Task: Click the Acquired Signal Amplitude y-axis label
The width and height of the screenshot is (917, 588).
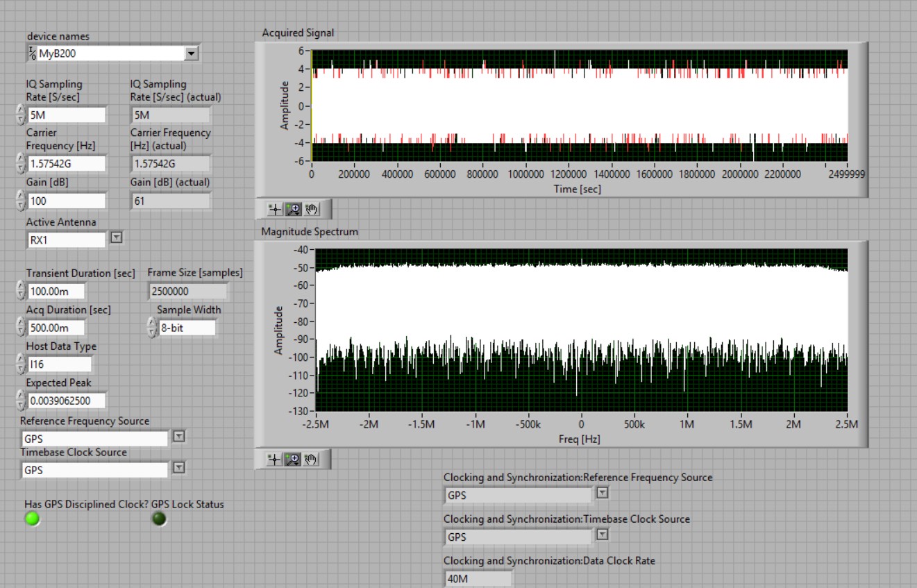Action: 285,106
